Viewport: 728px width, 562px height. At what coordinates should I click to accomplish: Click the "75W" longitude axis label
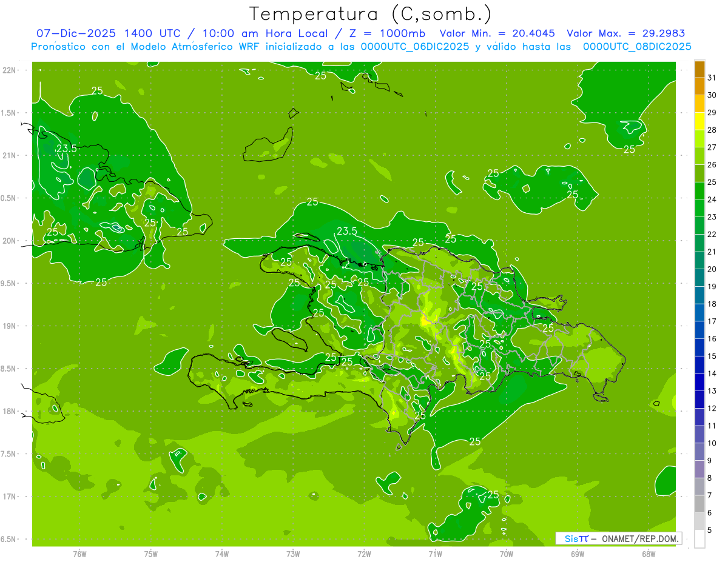pos(150,554)
